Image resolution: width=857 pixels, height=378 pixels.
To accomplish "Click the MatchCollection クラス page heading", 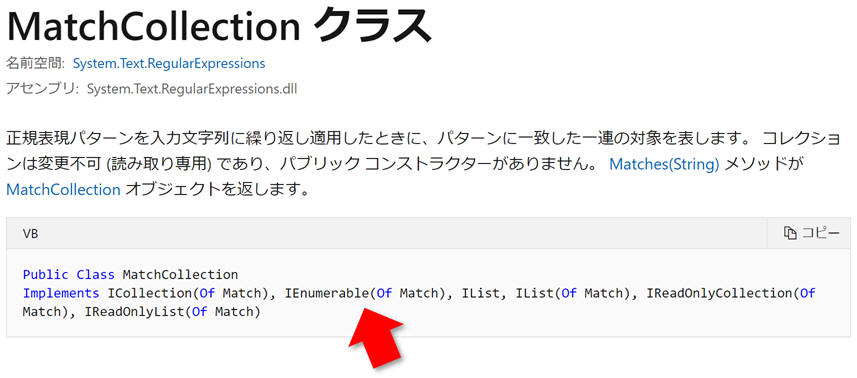I will coord(219,26).
